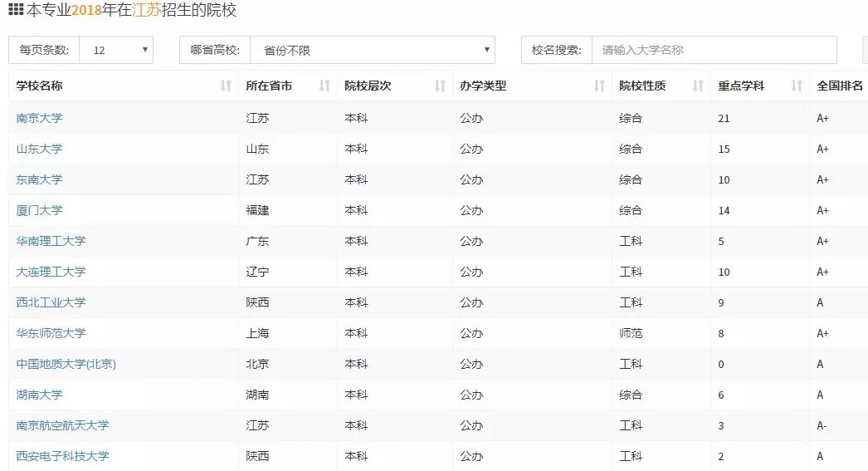Open the 西北工业大学 link
Image resolution: width=868 pixels, height=471 pixels.
51,302
